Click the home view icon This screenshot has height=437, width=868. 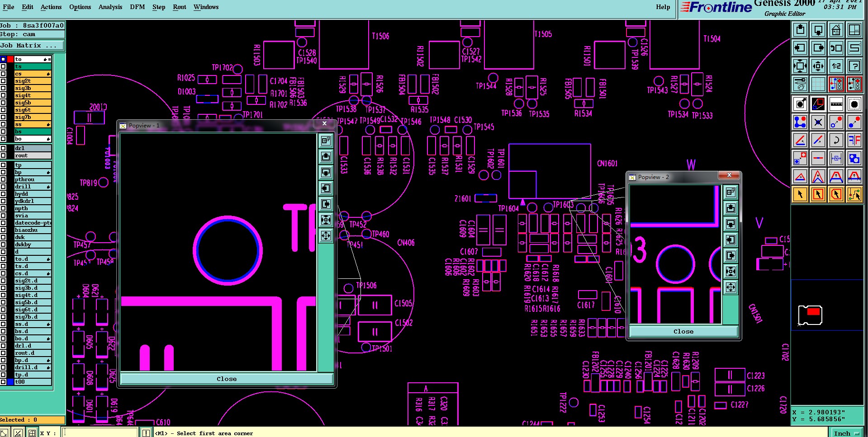(836, 30)
